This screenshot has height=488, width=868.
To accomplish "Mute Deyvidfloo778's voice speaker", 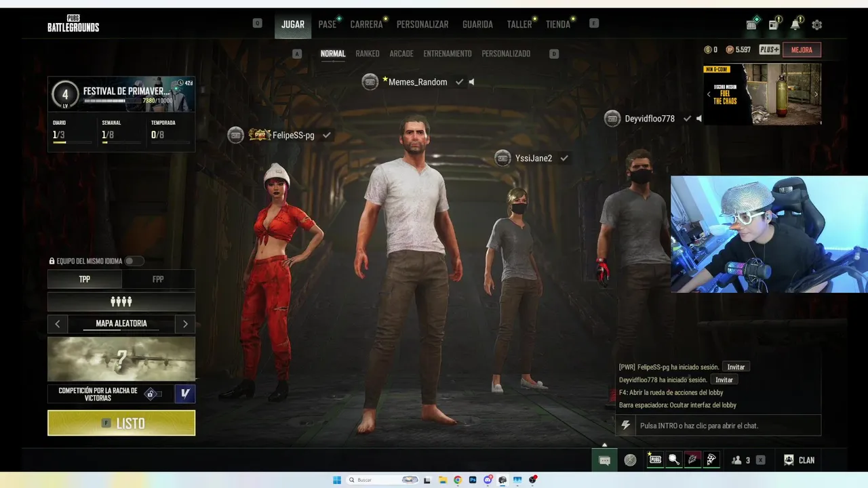I will click(700, 119).
